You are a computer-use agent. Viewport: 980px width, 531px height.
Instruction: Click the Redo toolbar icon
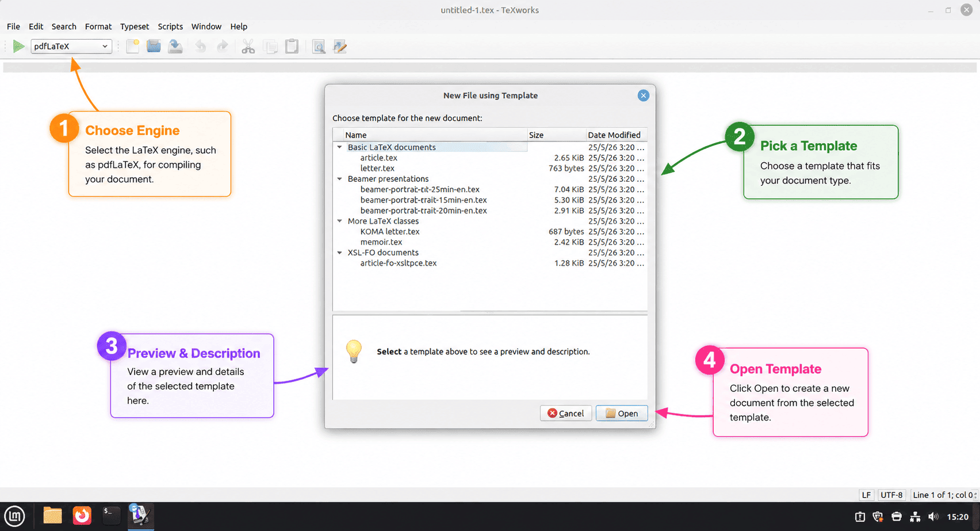(222, 46)
